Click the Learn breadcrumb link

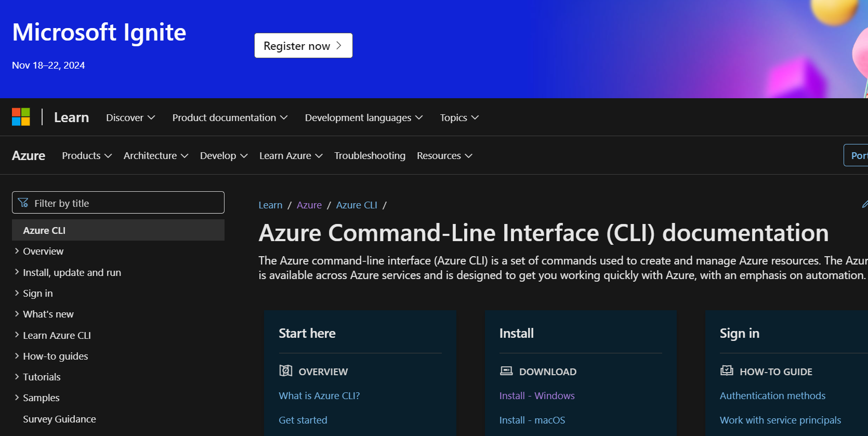270,205
